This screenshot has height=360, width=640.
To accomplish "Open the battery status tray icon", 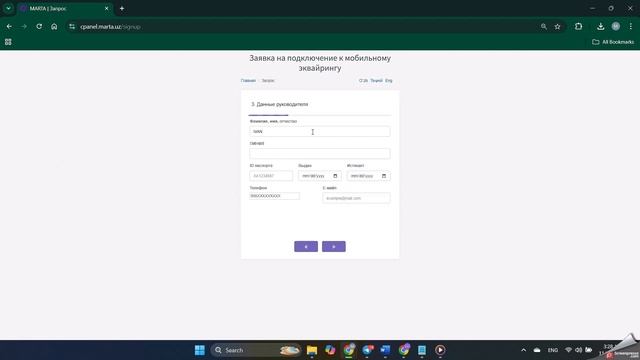I will (589, 350).
